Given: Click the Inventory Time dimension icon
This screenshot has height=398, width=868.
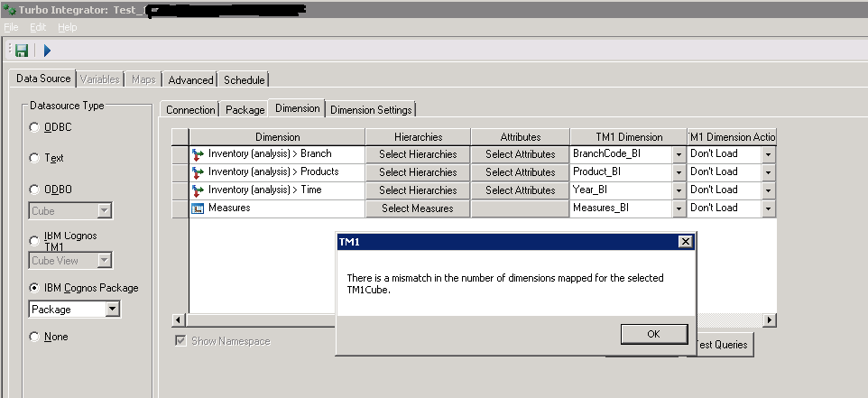Looking at the screenshot, I should pos(198,190).
